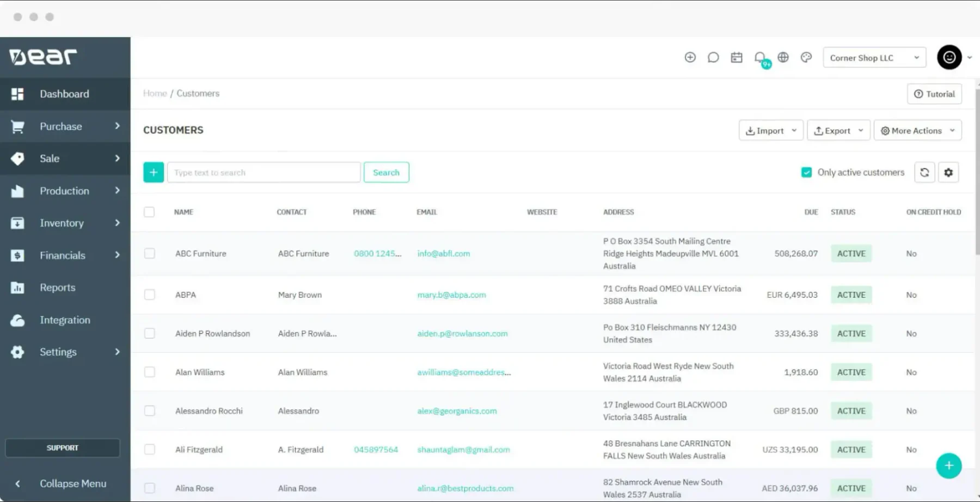The width and height of the screenshot is (980, 502).
Task: Expand the Production submenu chevron
Action: point(117,191)
